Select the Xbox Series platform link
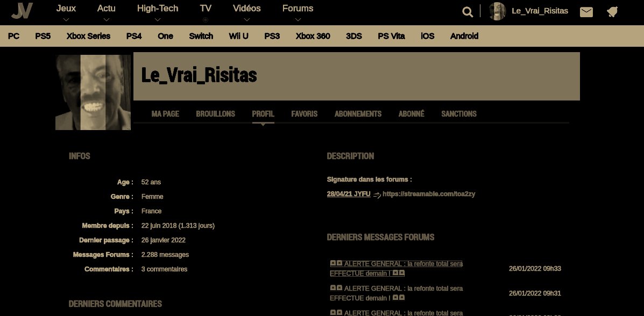Image resolution: width=644 pixels, height=316 pixels. (88, 36)
